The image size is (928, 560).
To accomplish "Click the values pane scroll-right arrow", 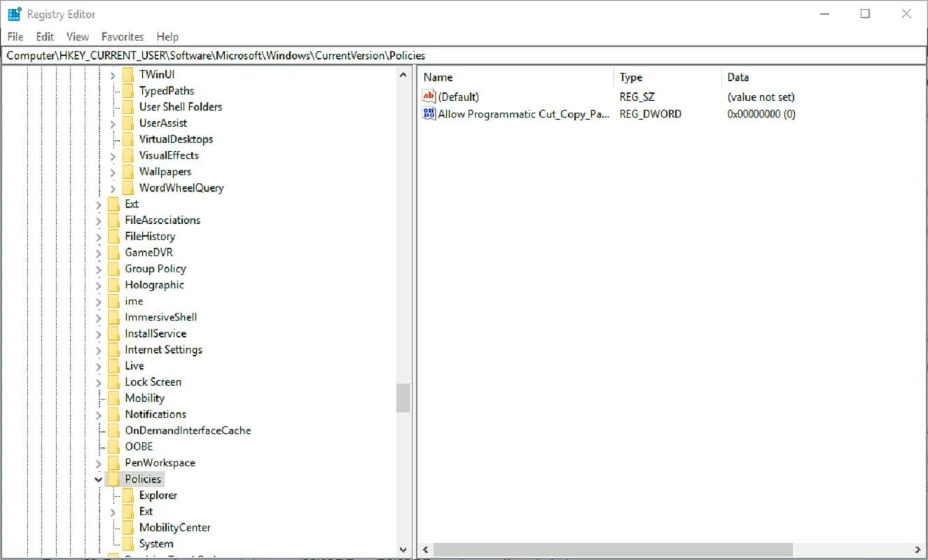I will (x=917, y=549).
